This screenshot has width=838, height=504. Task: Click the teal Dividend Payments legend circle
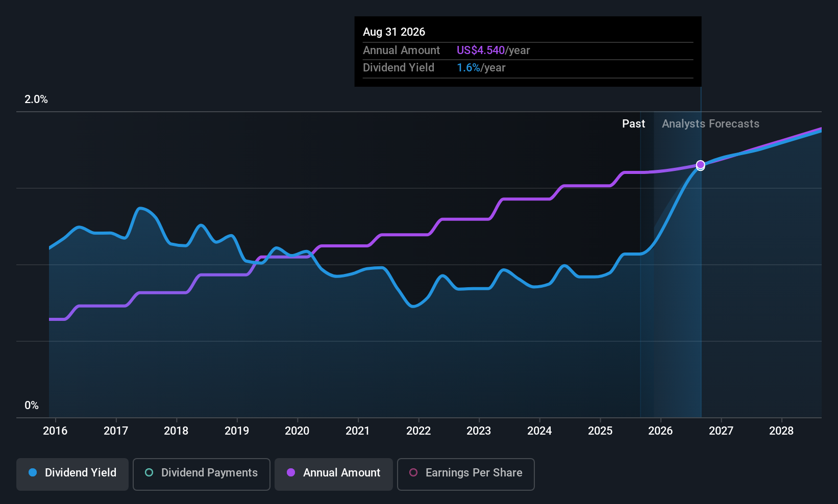tap(149, 472)
